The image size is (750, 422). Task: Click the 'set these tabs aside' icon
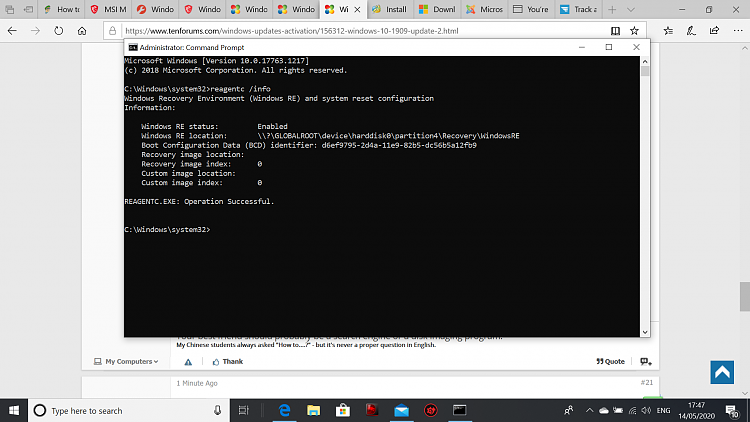tap(28, 9)
